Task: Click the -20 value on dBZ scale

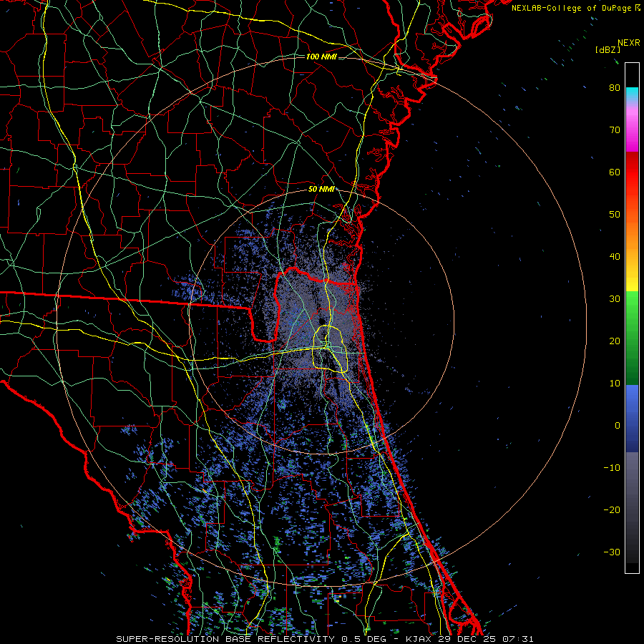Action: 612,510
